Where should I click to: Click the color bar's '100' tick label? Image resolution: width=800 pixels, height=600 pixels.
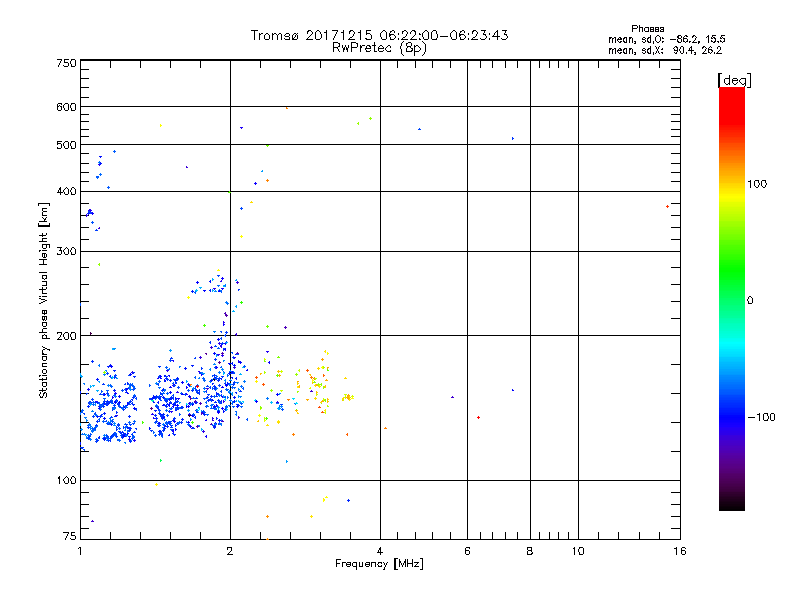click(x=757, y=184)
